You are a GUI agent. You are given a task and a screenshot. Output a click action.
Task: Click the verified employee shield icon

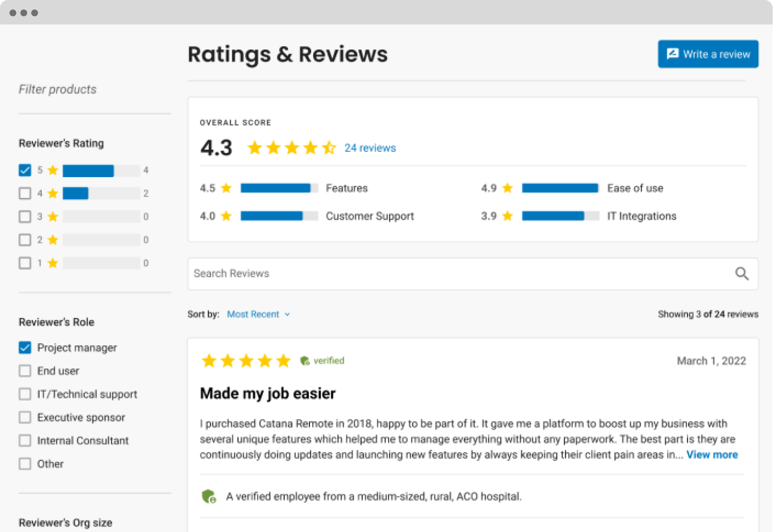click(208, 496)
